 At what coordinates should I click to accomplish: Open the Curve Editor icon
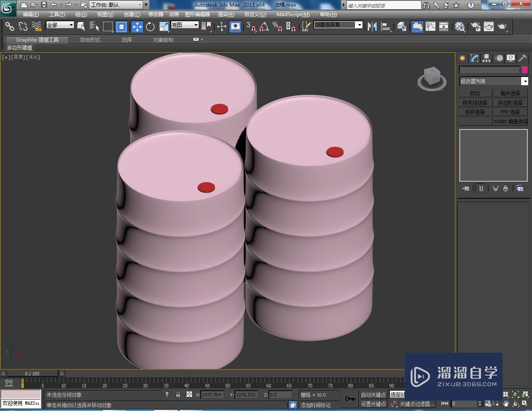click(431, 27)
